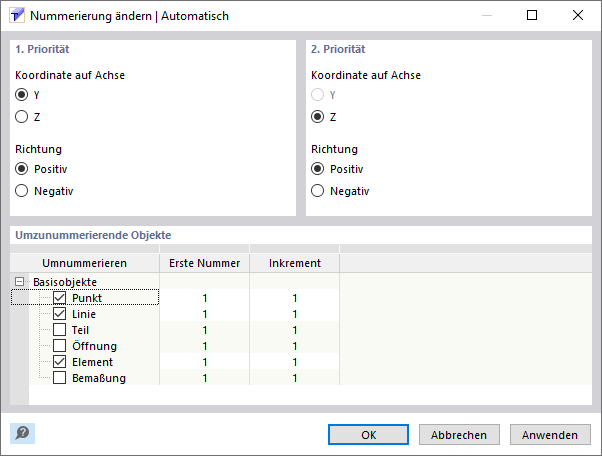602x456 pixels.
Task: Open the help icon at bottom left
Action: point(22,433)
